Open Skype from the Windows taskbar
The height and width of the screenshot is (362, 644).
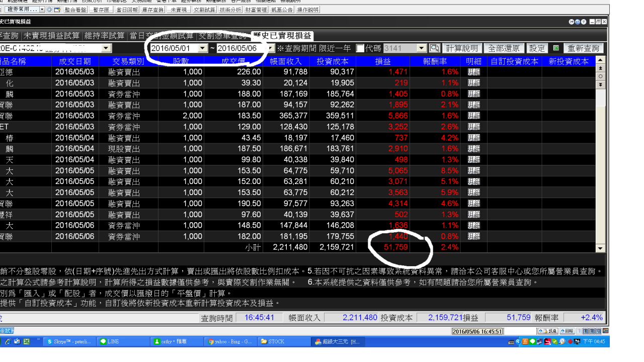69,341
